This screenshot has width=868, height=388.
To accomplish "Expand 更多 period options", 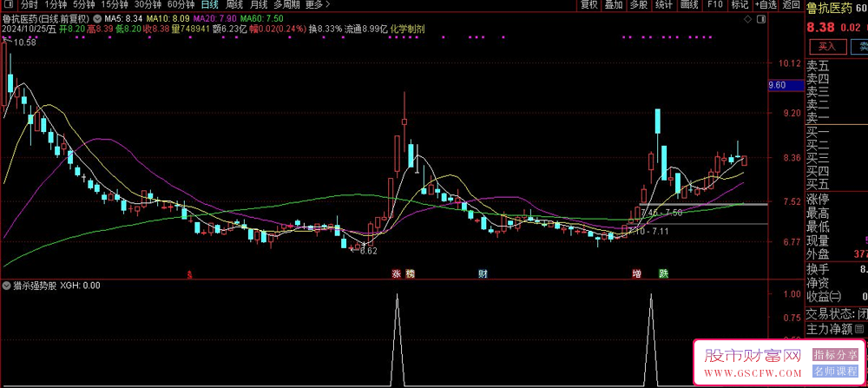I will [318, 5].
